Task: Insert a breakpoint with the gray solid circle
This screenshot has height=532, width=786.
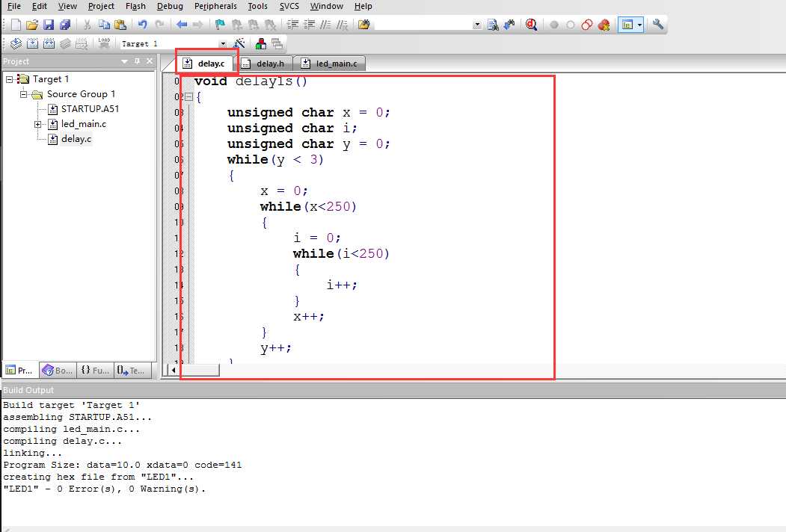Action: pyautogui.click(x=554, y=25)
